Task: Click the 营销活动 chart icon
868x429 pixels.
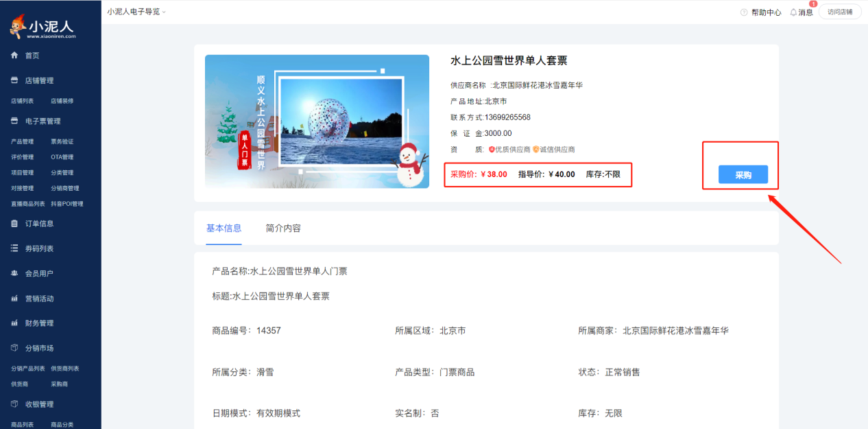Action: 14,299
